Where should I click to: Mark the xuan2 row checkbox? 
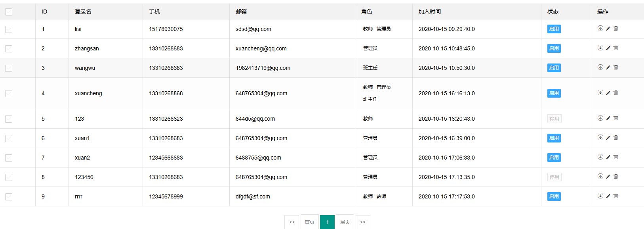click(x=9, y=158)
